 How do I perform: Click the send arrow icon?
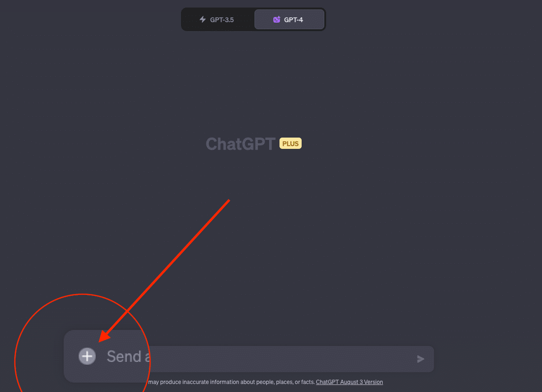(420, 359)
